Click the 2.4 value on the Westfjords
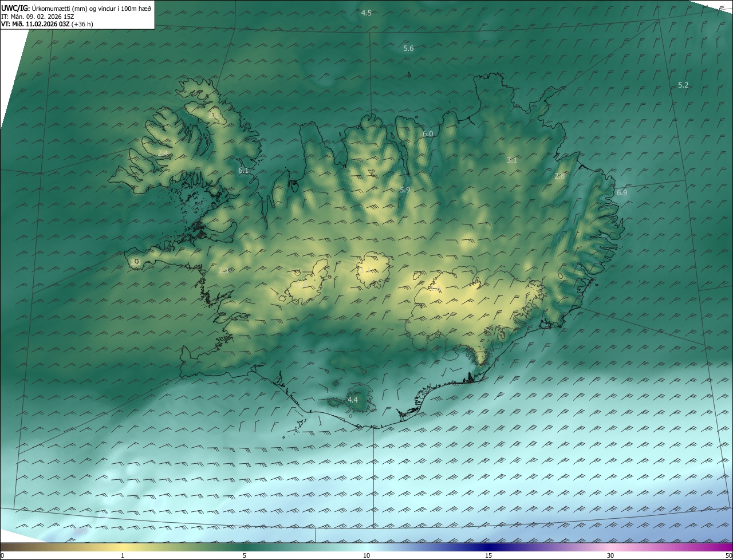The width and height of the screenshot is (733, 560). pyautogui.click(x=164, y=153)
